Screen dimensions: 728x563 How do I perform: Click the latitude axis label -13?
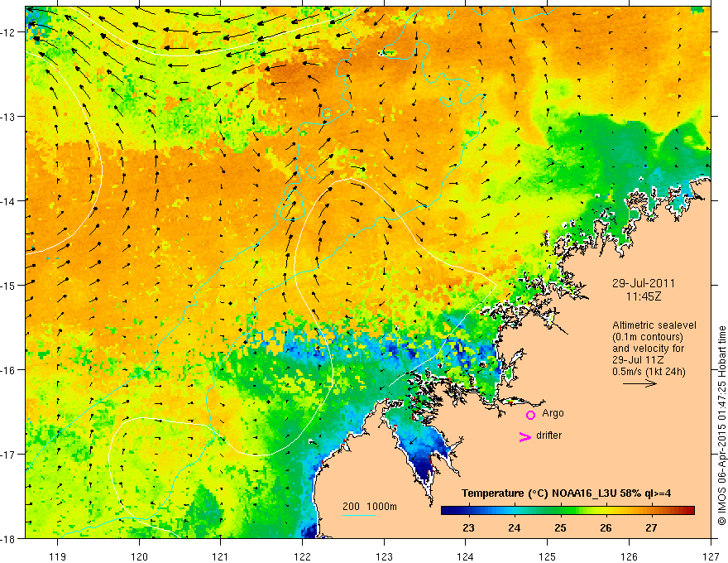(8, 117)
